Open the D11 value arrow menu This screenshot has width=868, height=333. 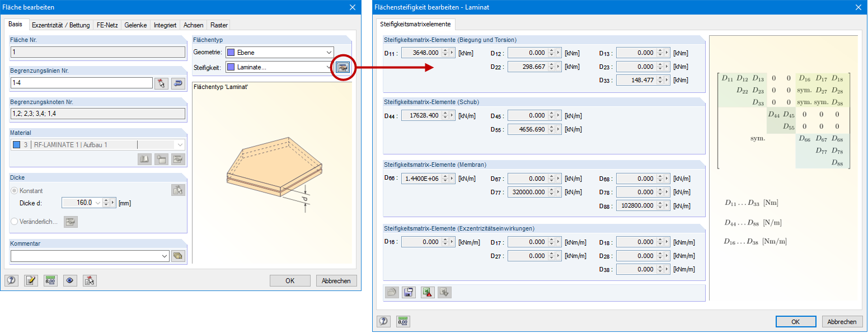453,53
